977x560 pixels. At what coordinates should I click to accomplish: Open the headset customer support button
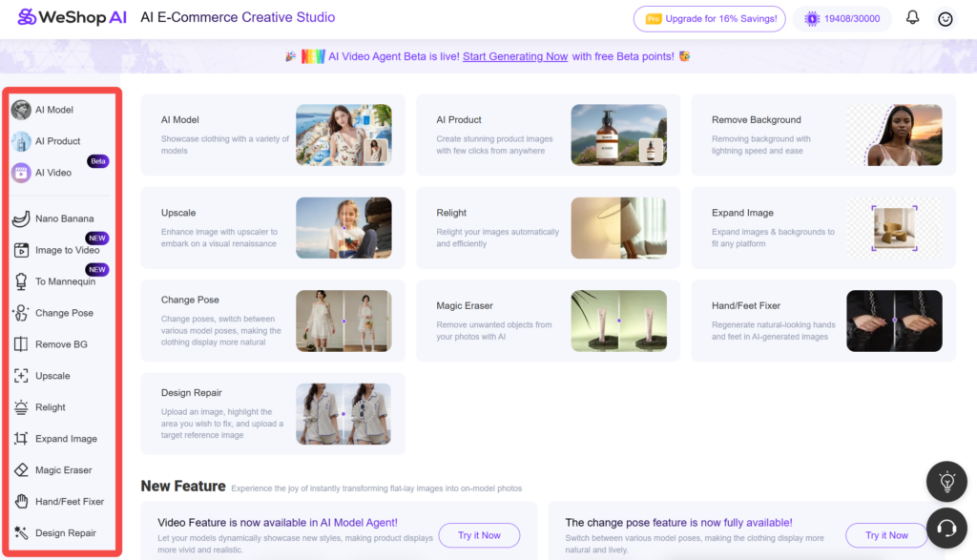pos(946,528)
